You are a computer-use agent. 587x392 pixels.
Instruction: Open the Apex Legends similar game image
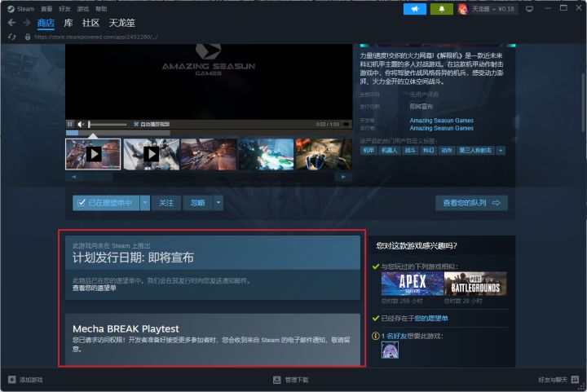click(x=413, y=284)
